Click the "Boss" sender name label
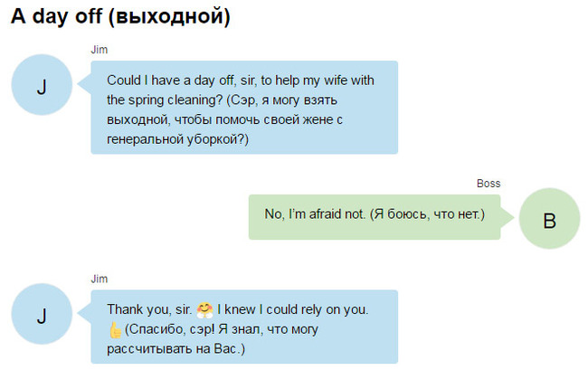Screen dimensions: 588x379 (x=488, y=184)
